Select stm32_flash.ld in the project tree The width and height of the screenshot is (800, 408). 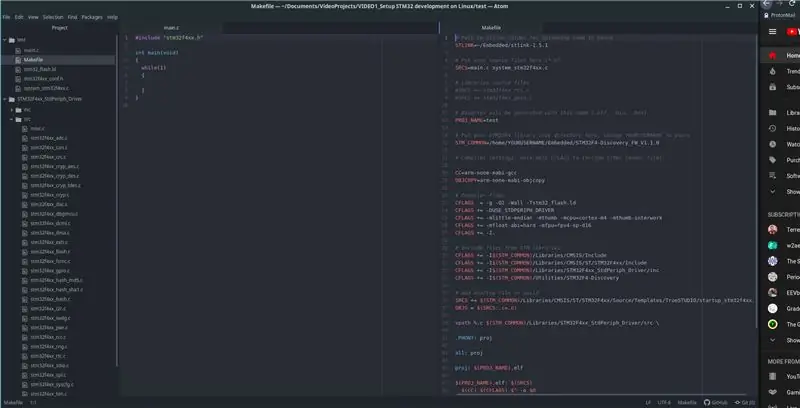[40, 69]
